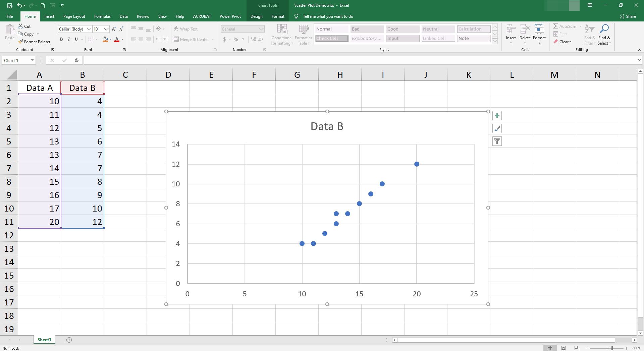Screen dimensions: 644x351
Task: Open Chart Styles with the brush icon
Action: click(x=497, y=128)
